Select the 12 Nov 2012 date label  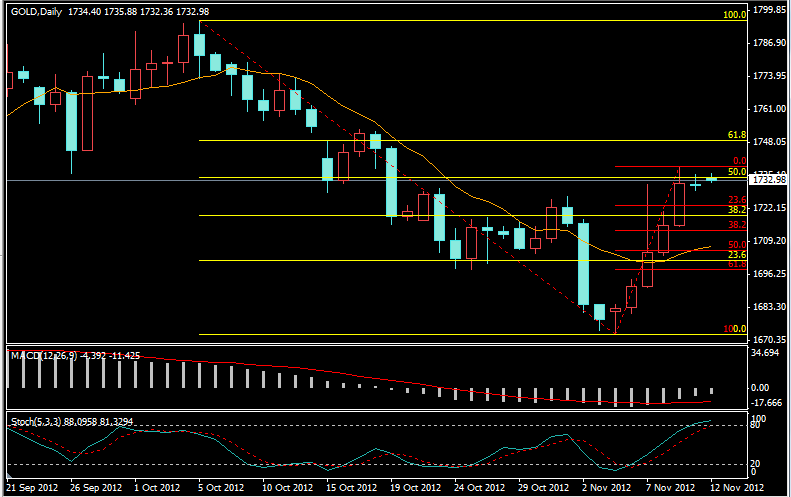click(738, 488)
